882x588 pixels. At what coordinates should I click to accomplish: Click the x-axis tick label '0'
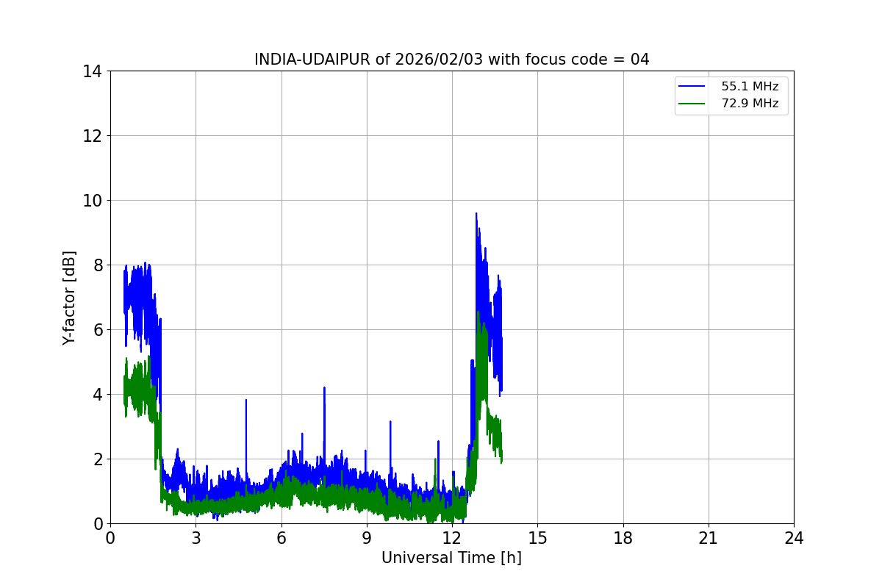pos(110,538)
